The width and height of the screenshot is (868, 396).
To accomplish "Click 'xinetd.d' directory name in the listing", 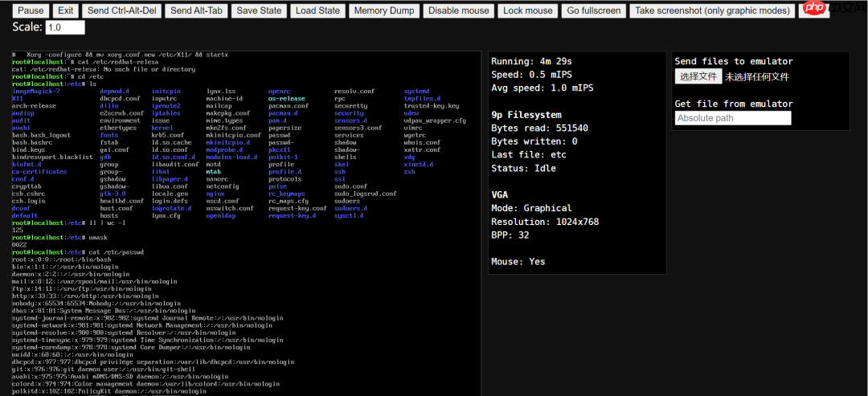I will (x=419, y=164).
